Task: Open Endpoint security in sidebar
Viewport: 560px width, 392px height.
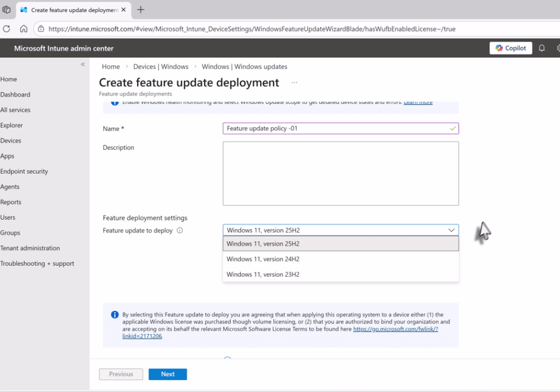Action: pyautogui.click(x=24, y=171)
